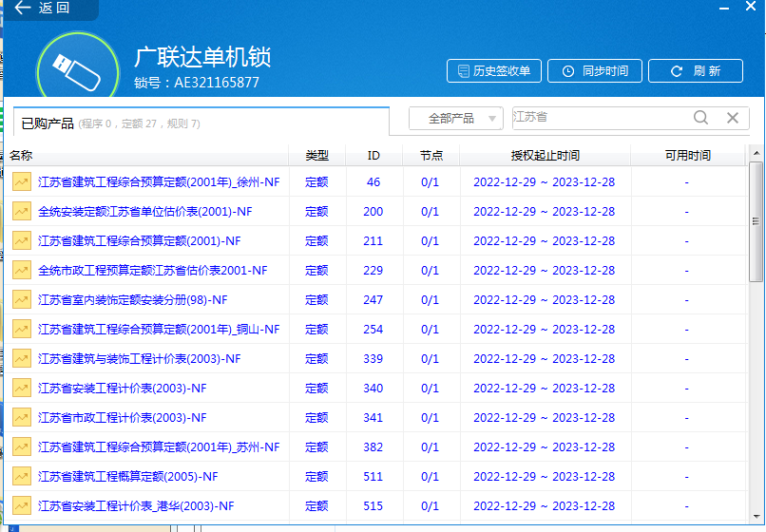Screen dimensions: 766x532
Task: Click icon beside 江苏省市政工程计价表(2003)-NF
Action: click(x=22, y=417)
